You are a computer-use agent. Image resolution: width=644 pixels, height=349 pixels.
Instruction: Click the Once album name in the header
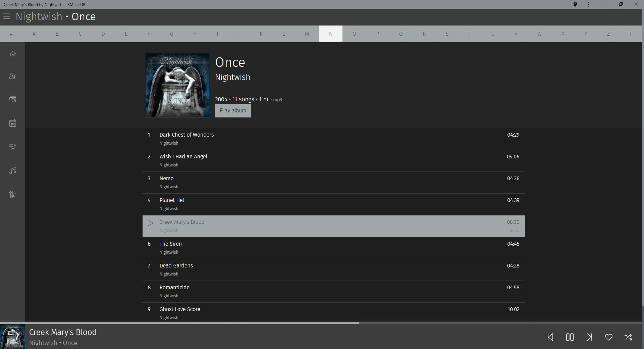click(x=84, y=16)
